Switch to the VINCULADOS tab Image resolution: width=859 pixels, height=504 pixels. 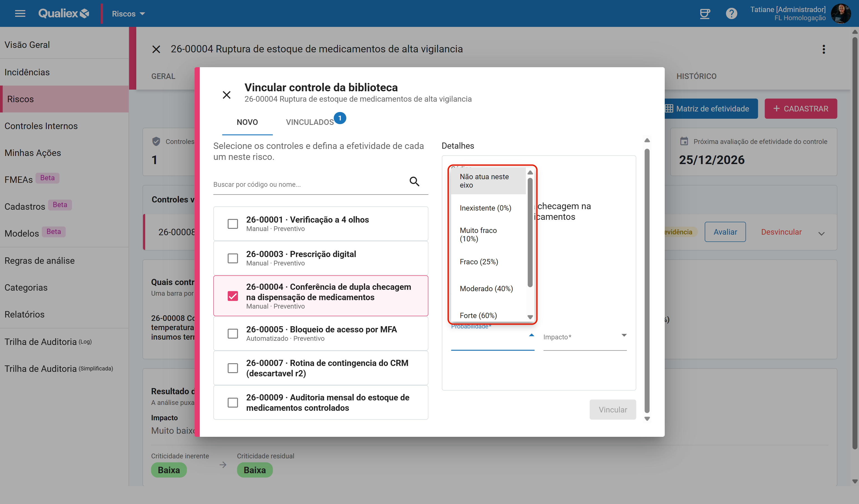click(x=309, y=122)
